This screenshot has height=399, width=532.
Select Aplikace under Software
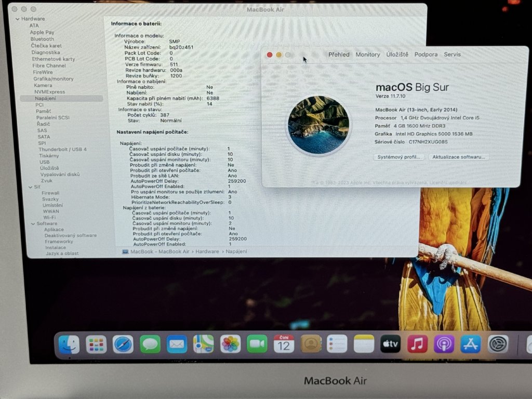tap(54, 230)
